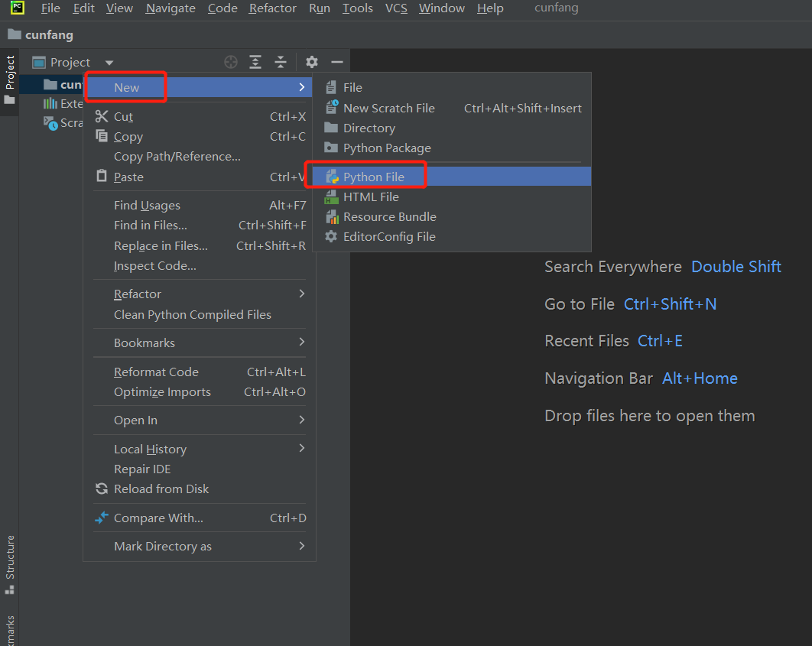Click the PyCharm logo icon
Viewport: 812px width, 646px height.
17,7
